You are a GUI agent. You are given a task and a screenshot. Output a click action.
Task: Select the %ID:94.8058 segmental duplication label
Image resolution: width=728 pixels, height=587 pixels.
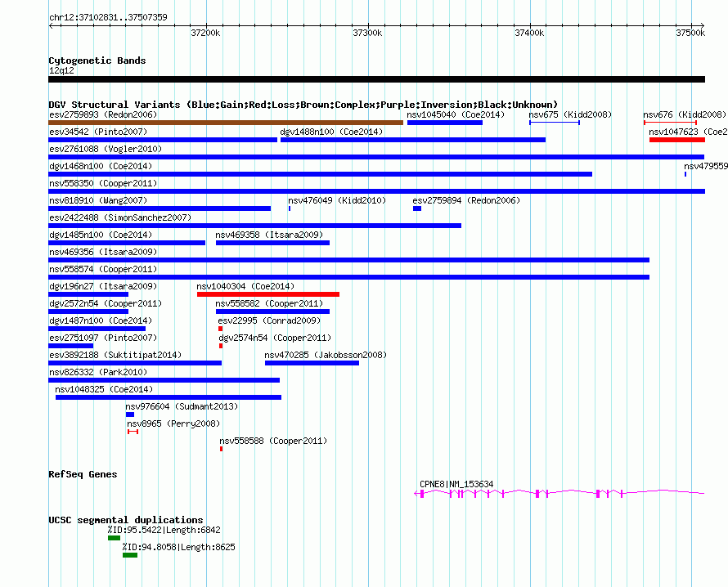click(179, 547)
